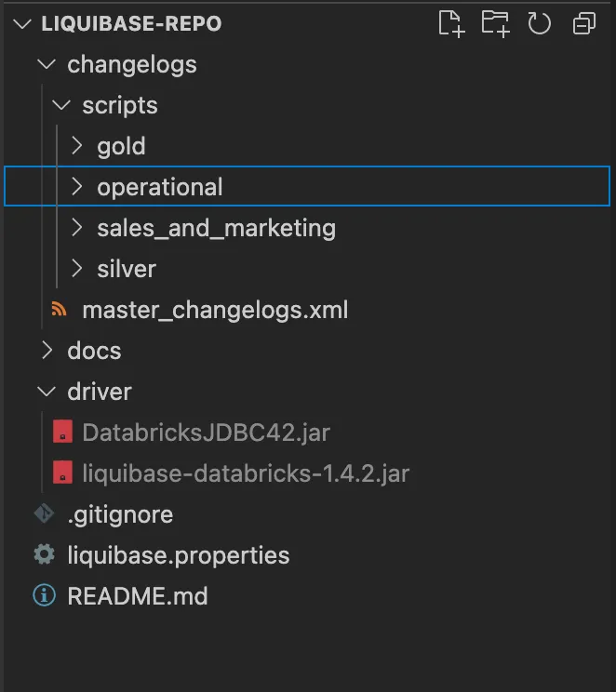The height and width of the screenshot is (692, 616).
Task: Collapse the changelogs folder
Action: click(46, 65)
